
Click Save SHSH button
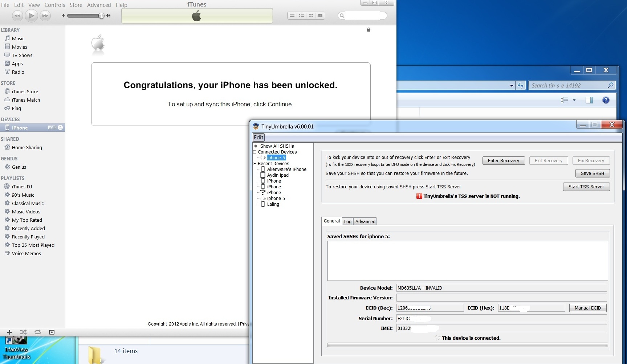click(x=593, y=173)
